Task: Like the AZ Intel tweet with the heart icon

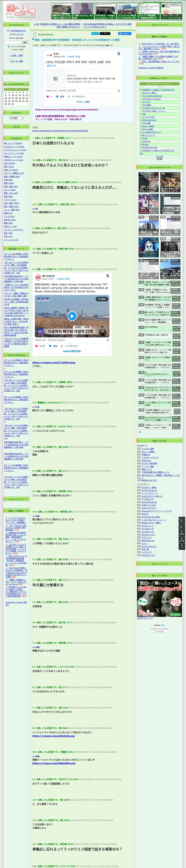Action: (37, 346)
